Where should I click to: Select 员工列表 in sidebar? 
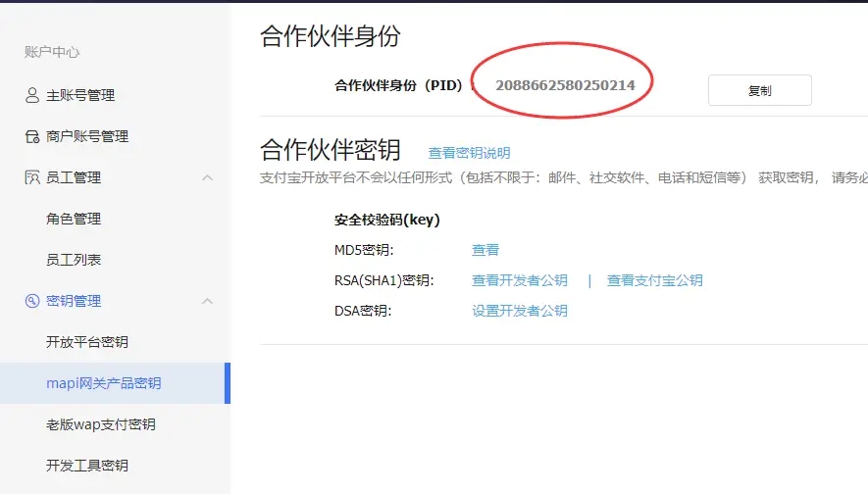74,260
